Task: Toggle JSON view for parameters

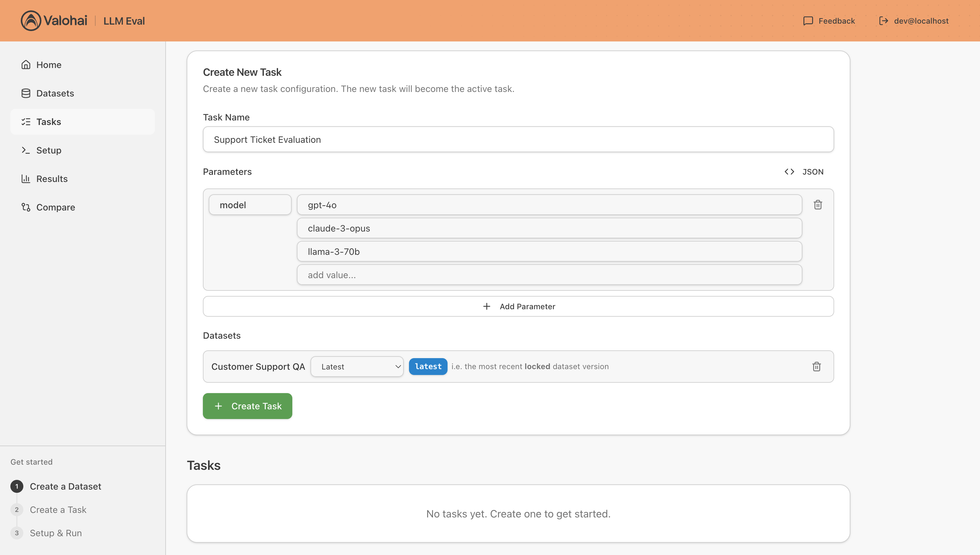Action: (804, 172)
